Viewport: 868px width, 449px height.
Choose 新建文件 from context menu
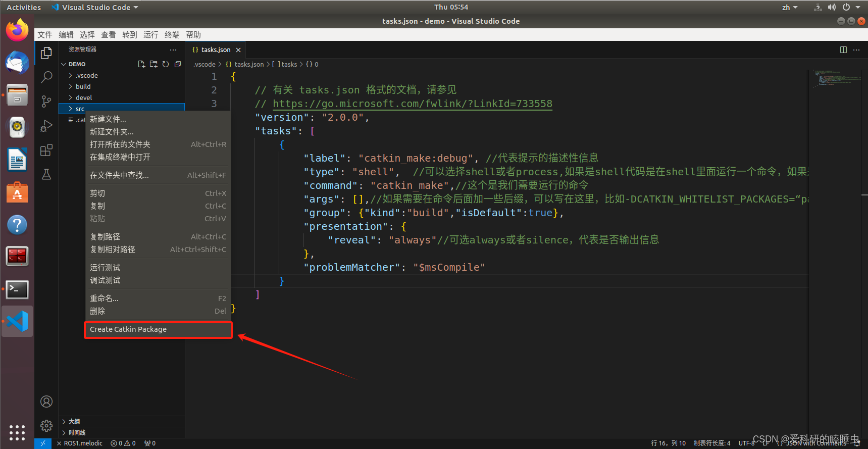[158, 119]
